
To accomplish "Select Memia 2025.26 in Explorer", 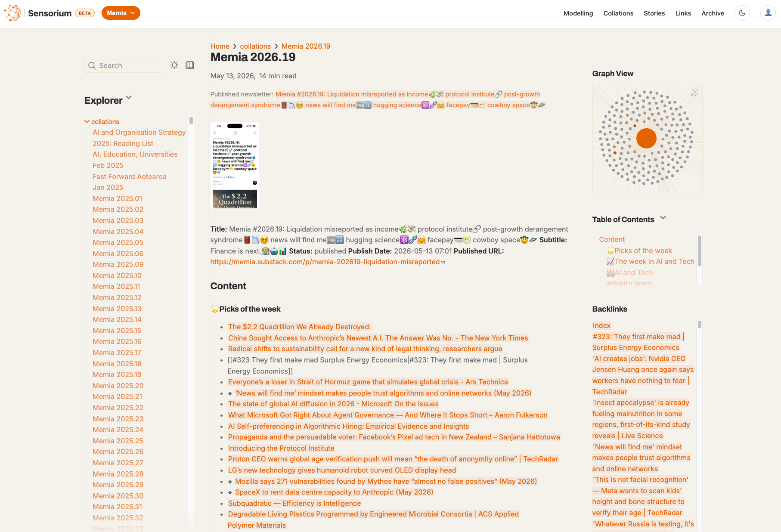I will click(x=118, y=452).
